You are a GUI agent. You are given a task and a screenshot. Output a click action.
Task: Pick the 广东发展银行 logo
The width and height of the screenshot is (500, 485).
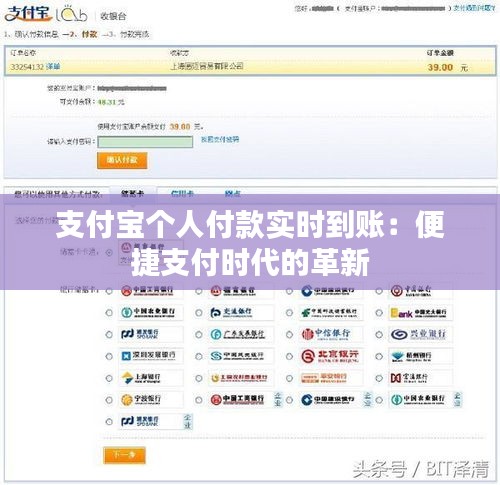click(241, 334)
